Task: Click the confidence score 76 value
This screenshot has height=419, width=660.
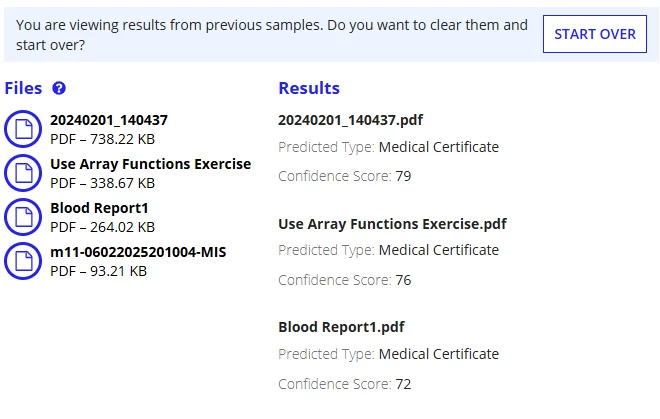Action: [403, 280]
